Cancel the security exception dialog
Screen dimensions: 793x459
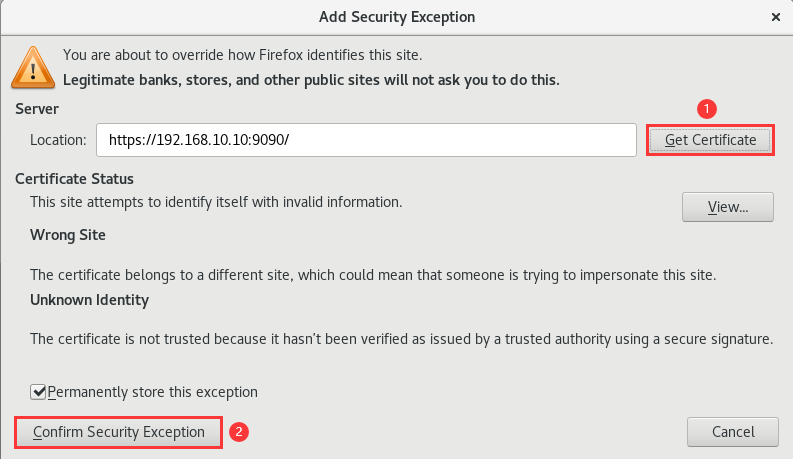tap(733, 432)
